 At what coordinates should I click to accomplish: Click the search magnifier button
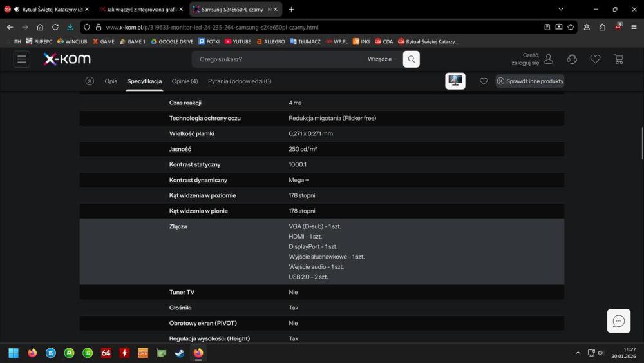[411, 59]
